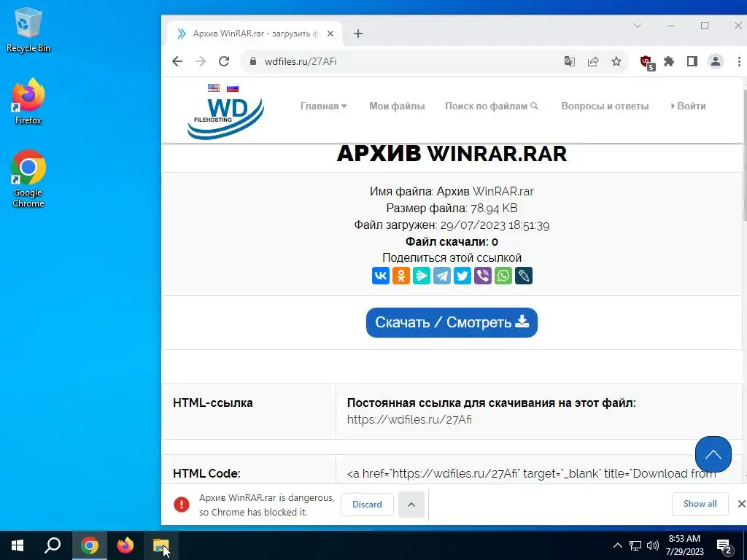Switch site language with US flag

point(214,88)
